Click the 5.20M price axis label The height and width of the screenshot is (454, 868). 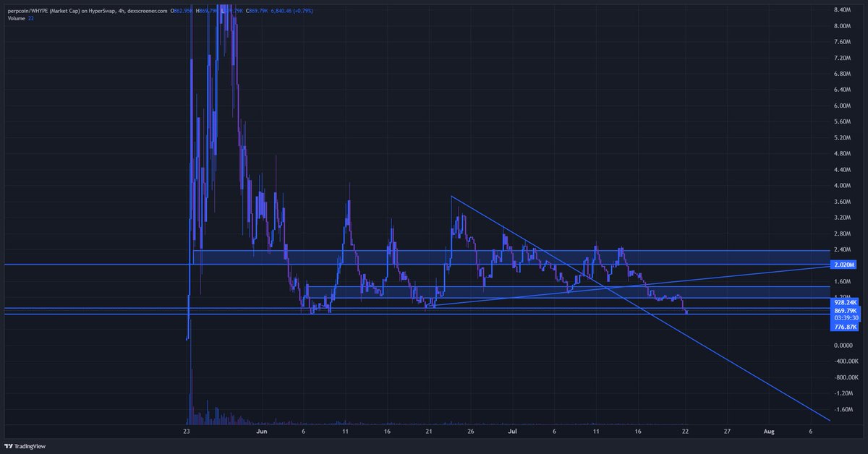click(843, 137)
